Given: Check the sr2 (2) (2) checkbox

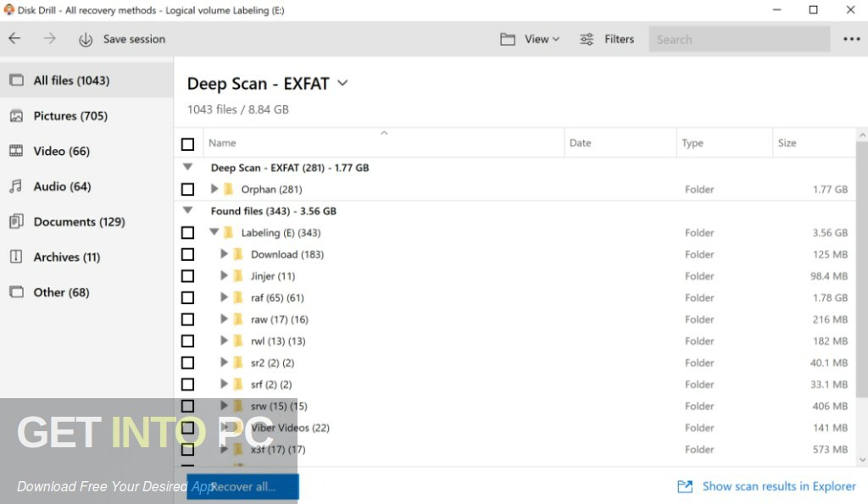Looking at the screenshot, I should click(x=187, y=363).
